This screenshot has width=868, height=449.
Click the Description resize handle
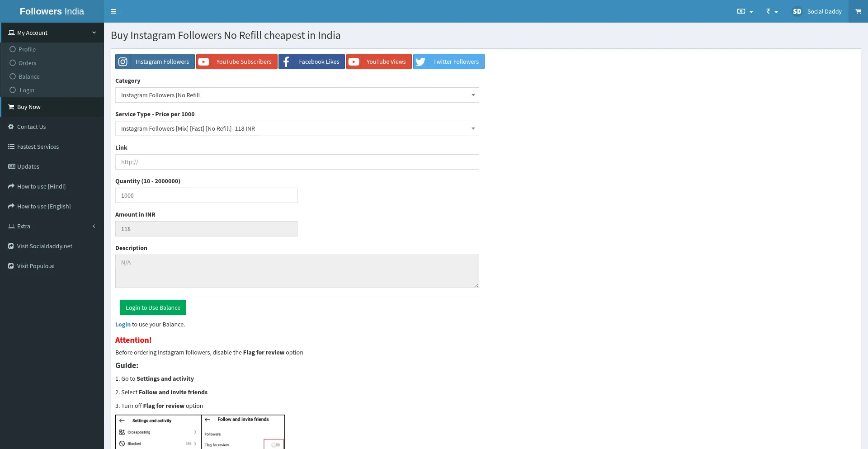point(476,285)
